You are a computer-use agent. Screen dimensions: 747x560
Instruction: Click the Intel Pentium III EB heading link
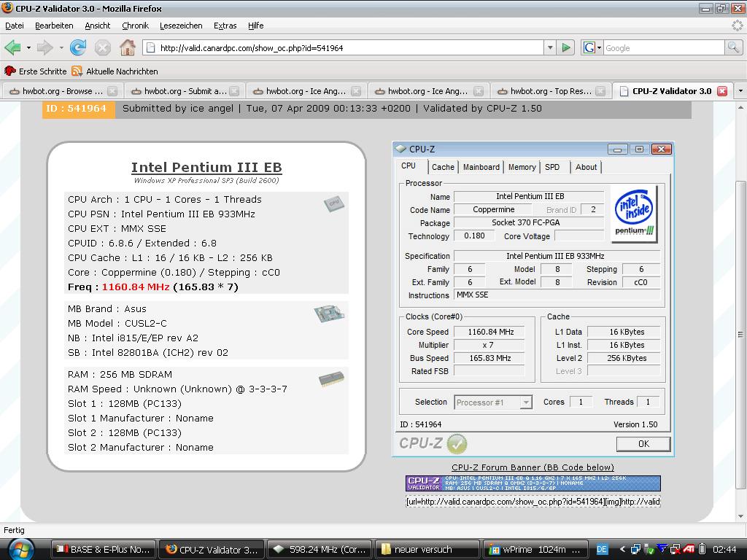click(x=206, y=168)
